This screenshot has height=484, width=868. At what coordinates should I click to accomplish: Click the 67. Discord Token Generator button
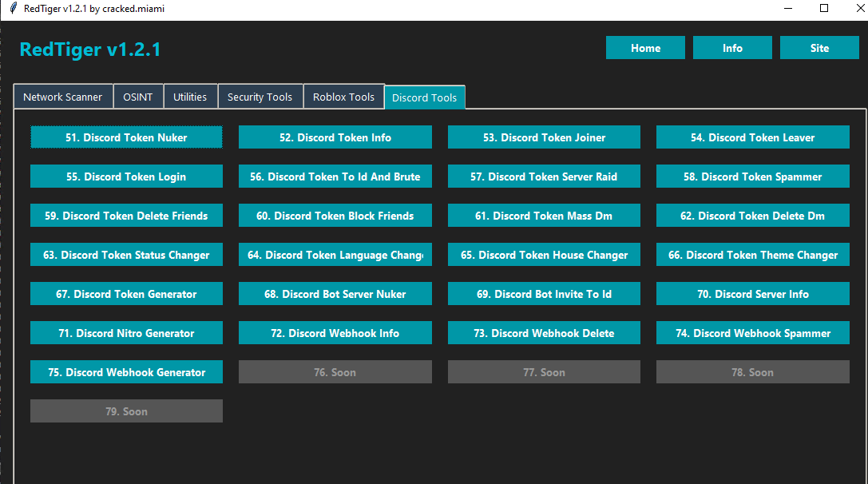coord(126,293)
